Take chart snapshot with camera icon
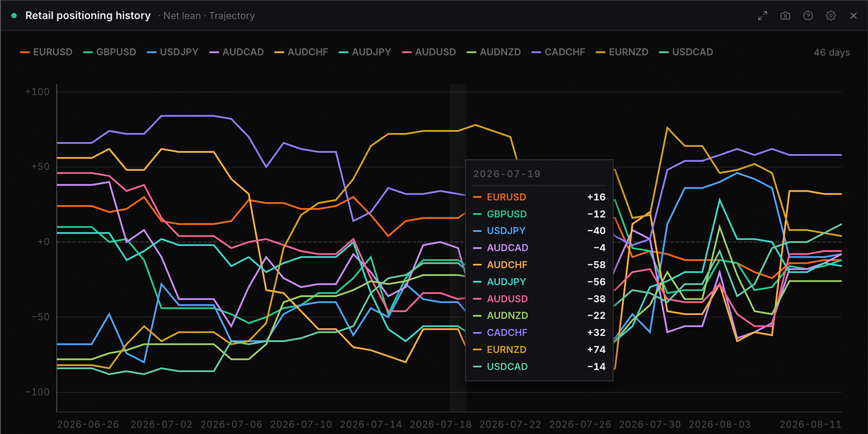This screenshot has width=868, height=434. tap(785, 16)
